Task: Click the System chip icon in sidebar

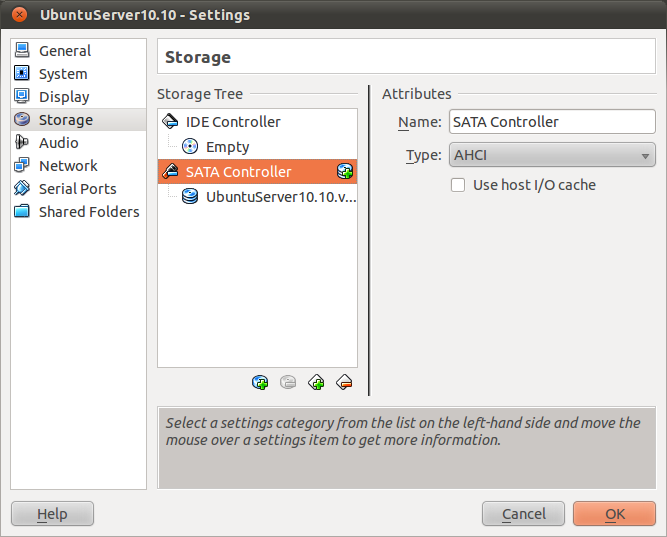Action: (x=22, y=74)
